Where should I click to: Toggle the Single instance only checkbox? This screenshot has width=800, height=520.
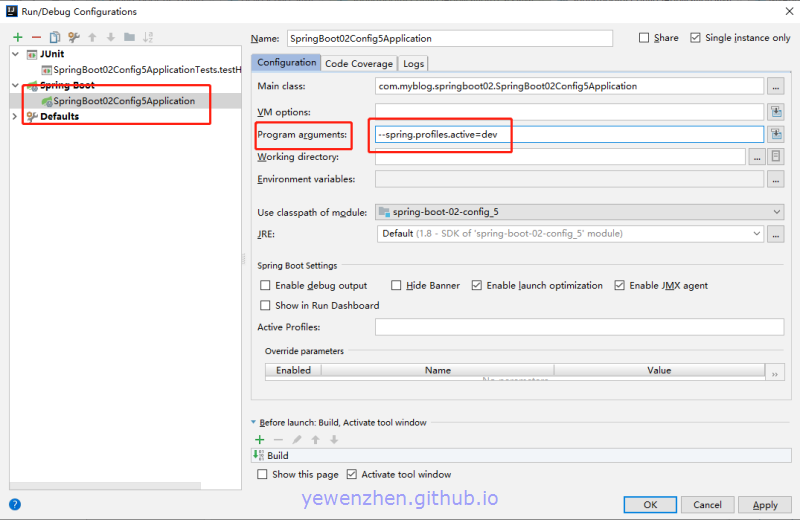tap(695, 38)
